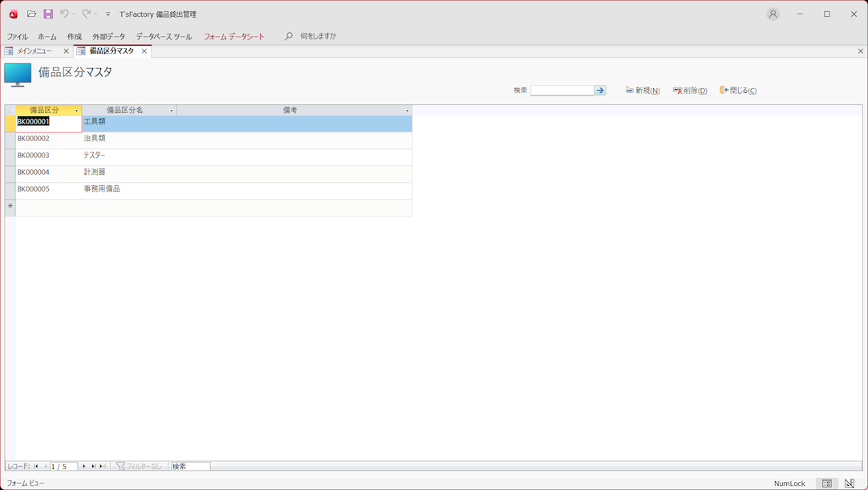Image resolution: width=868 pixels, height=490 pixels.
Task: Click the user account icon
Action: 773,14
